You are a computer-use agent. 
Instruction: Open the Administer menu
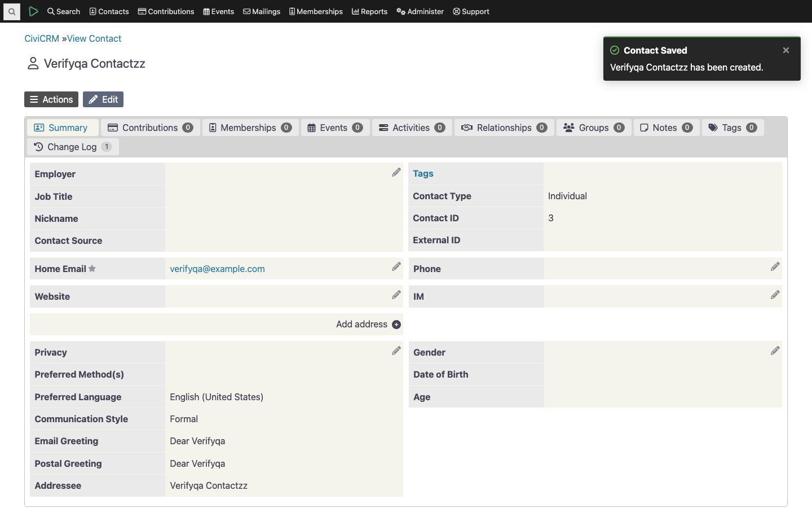click(x=420, y=11)
